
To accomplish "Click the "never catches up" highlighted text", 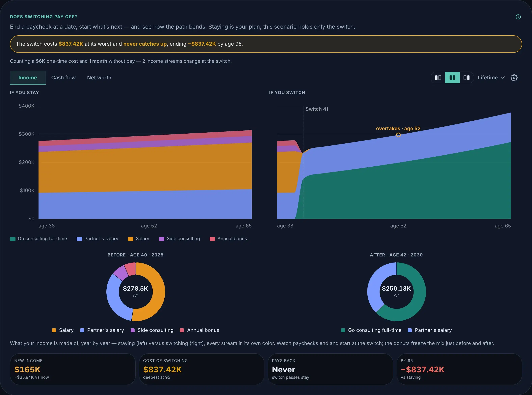I will point(145,44).
